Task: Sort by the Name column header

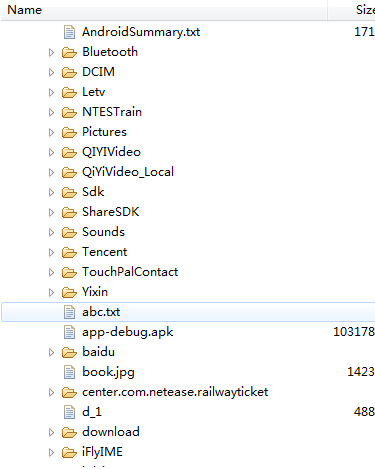Action: pyautogui.click(x=163, y=10)
